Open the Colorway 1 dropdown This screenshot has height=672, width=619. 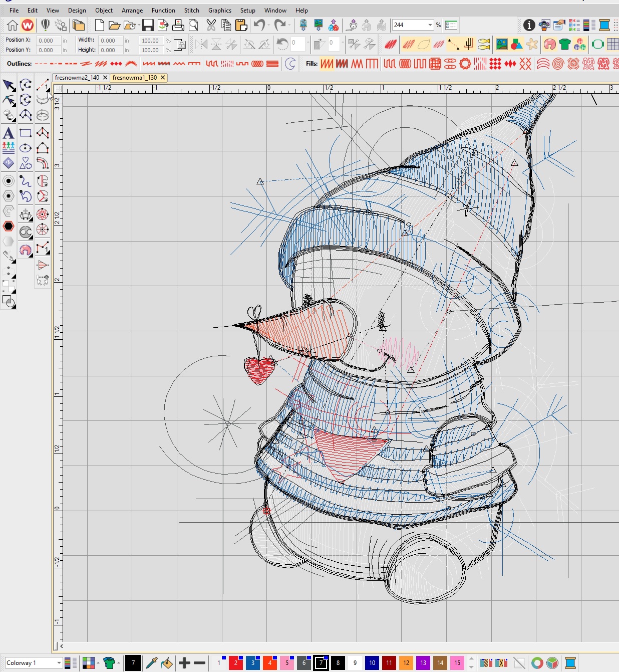59,663
